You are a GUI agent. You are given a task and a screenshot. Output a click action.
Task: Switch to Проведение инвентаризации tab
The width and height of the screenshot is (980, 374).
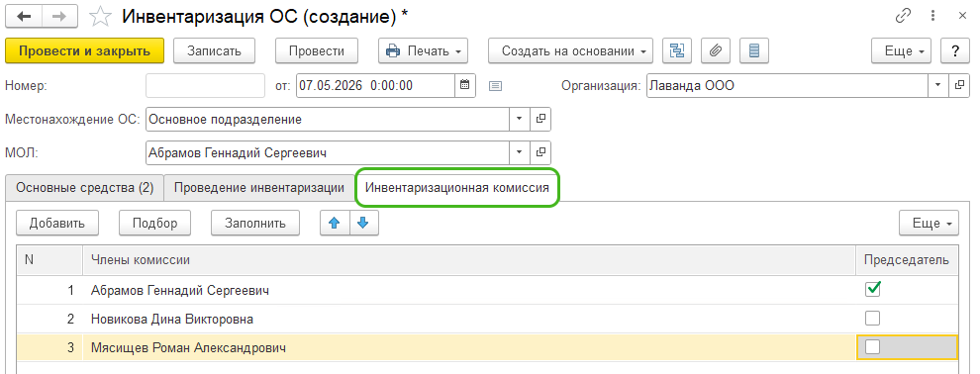pyautogui.click(x=259, y=188)
